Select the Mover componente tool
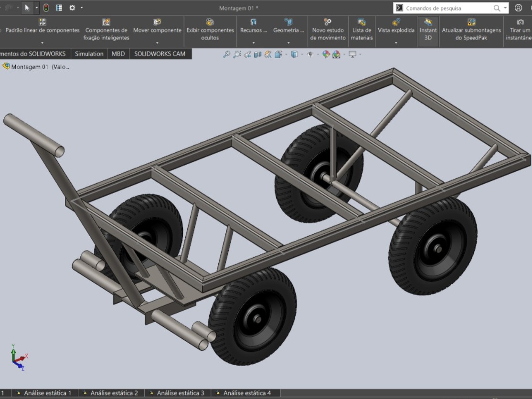The height and width of the screenshot is (399, 532). point(157,29)
